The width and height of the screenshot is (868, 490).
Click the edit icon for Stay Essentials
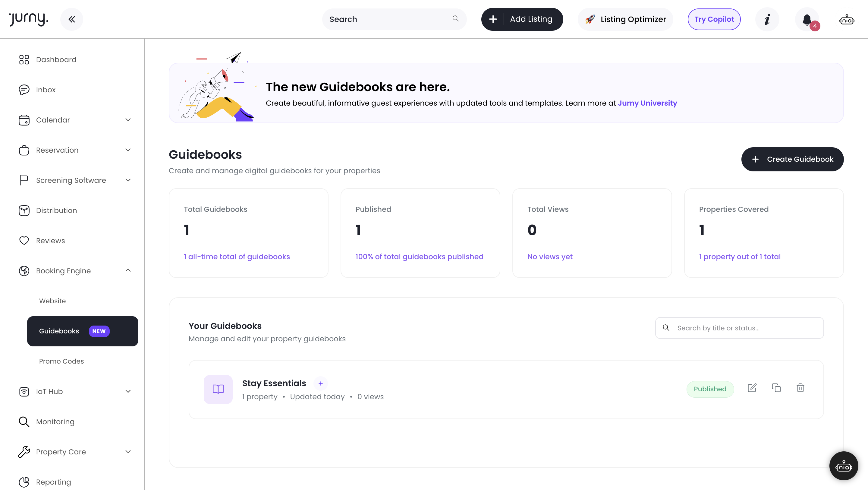click(x=752, y=388)
